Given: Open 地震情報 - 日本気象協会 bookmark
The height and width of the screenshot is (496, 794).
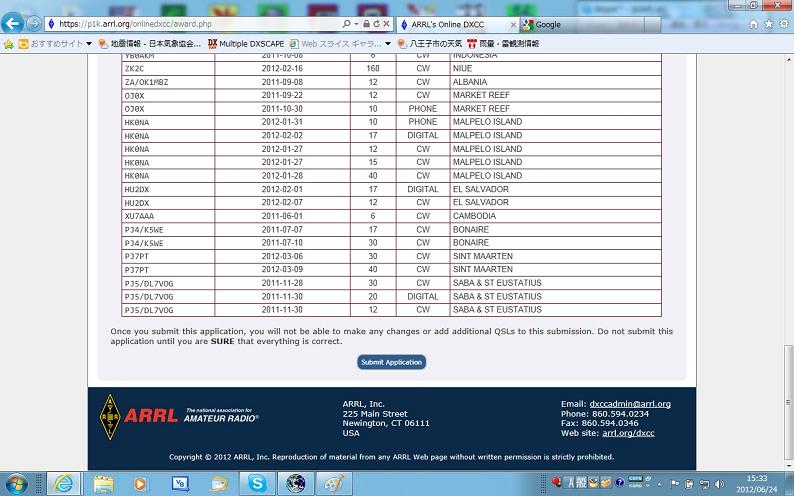Looking at the screenshot, I should click(150, 44).
